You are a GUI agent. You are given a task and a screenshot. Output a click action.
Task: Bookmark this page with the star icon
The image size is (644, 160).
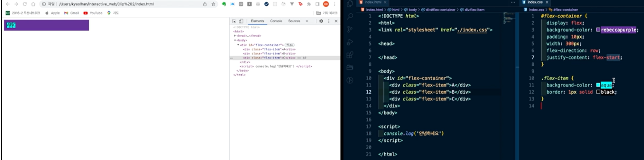coord(213,4)
